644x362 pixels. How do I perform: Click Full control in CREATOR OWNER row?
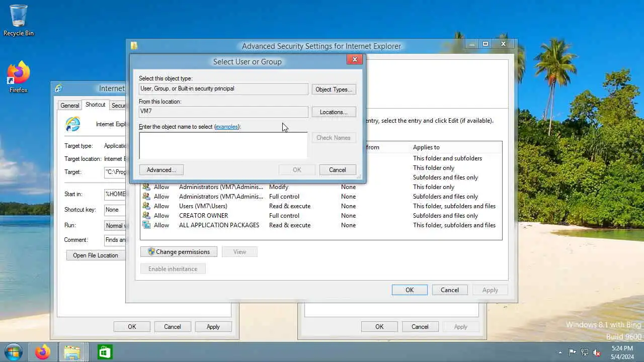(284, 216)
